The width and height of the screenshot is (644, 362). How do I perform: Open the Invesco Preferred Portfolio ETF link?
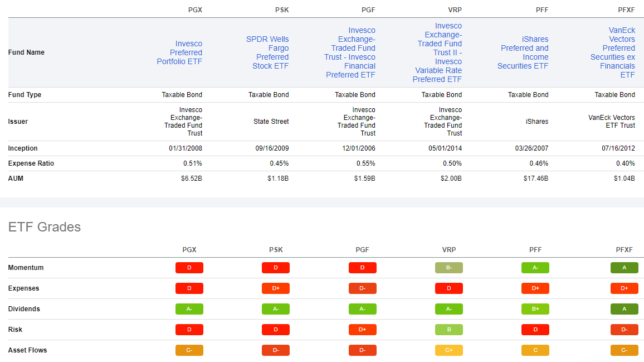tap(179, 52)
